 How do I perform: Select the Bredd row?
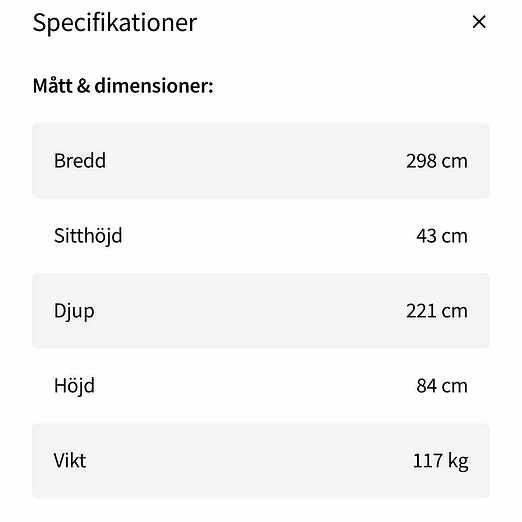261,161
